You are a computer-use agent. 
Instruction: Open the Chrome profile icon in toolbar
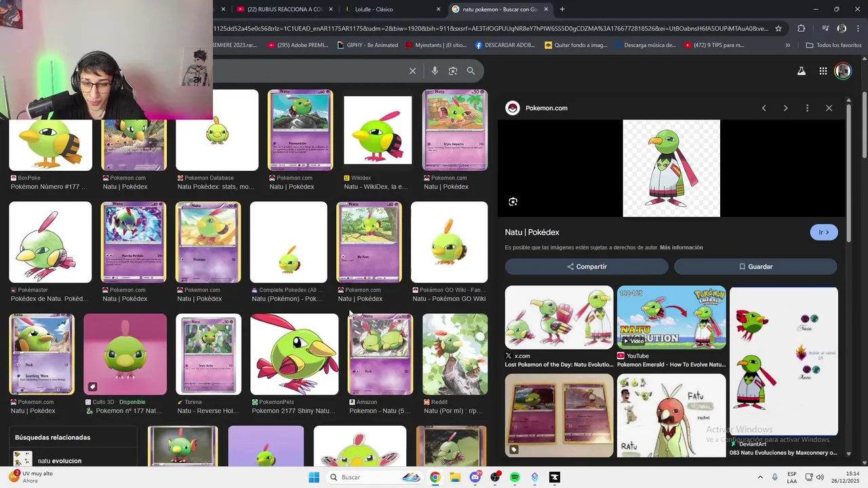(x=842, y=28)
